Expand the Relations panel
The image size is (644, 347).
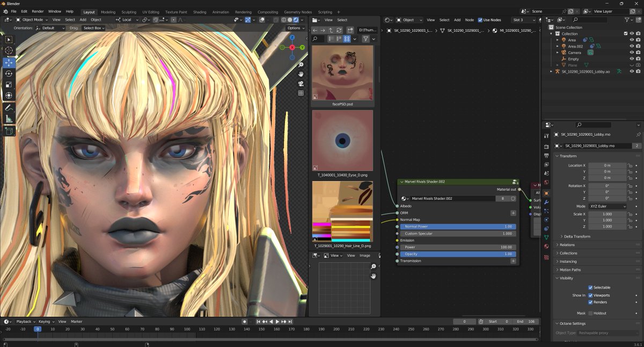[567, 245]
